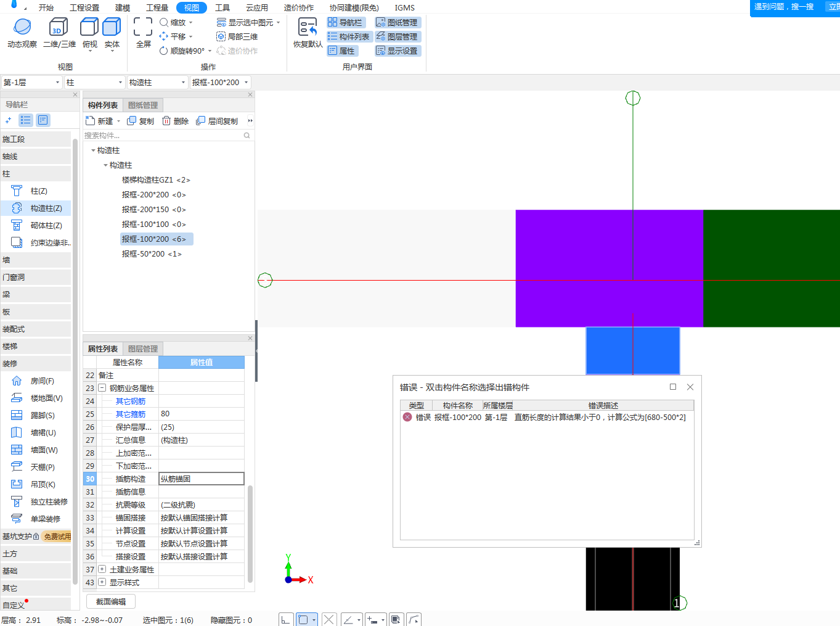The height and width of the screenshot is (626, 840).
Task: Select 楼梯构造柱GZ1 <2> in tree
Action: pyautogui.click(x=156, y=180)
